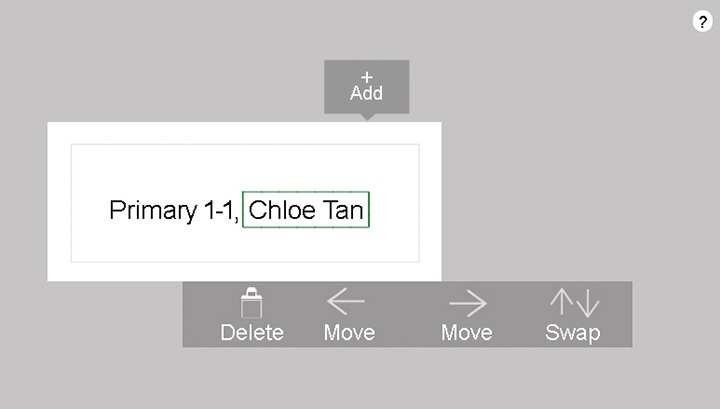Click empty toolbar space between the Move buttons
This screenshot has height=409, width=720.
408,315
